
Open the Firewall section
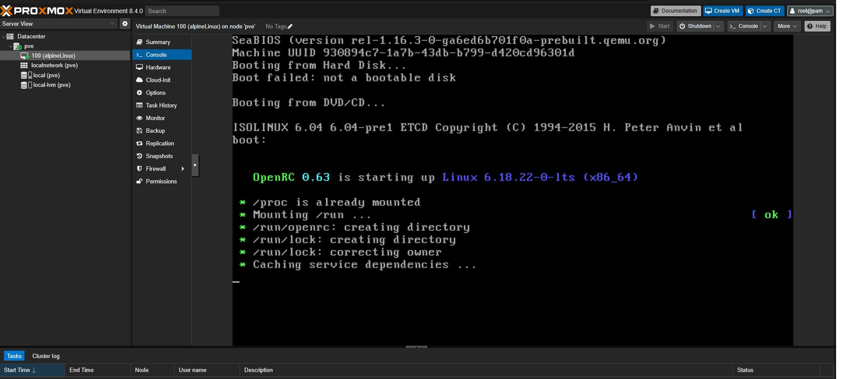(x=162, y=169)
